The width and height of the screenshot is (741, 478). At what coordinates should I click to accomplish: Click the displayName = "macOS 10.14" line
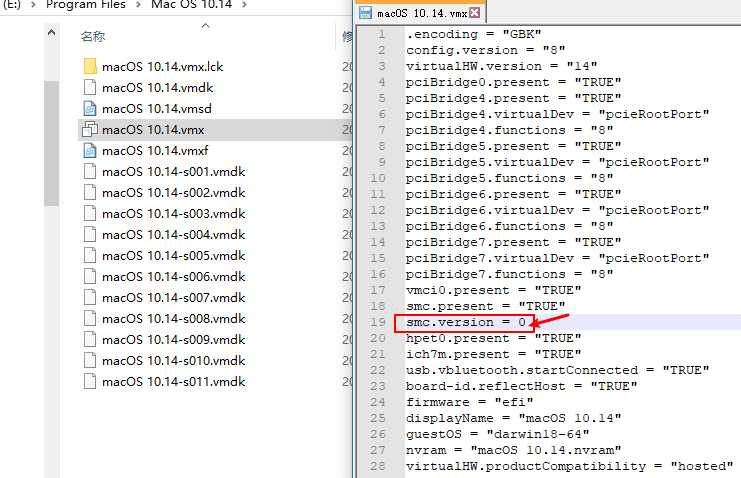point(513,418)
